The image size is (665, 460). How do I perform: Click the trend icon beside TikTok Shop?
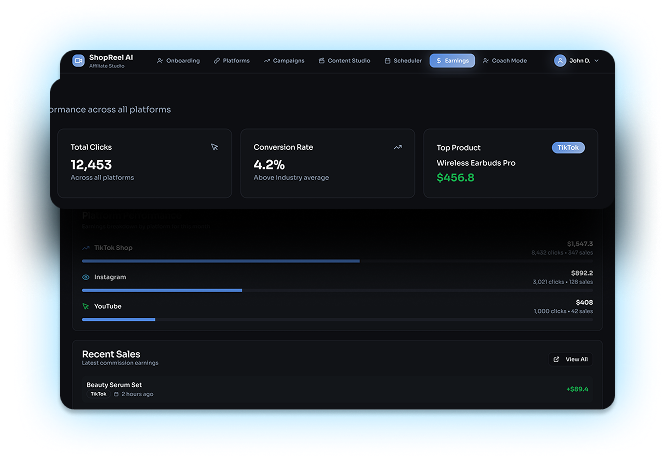point(86,247)
